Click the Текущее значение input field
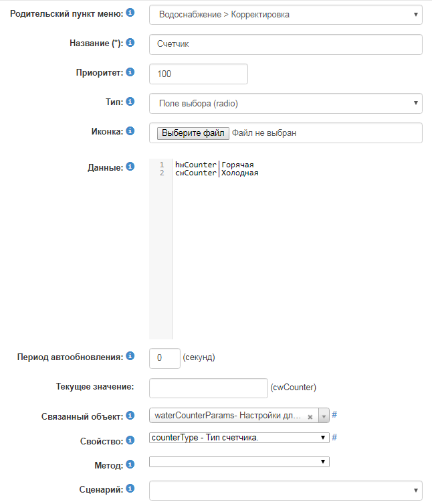Image resolution: width=432 pixels, height=504 pixels. [208, 388]
